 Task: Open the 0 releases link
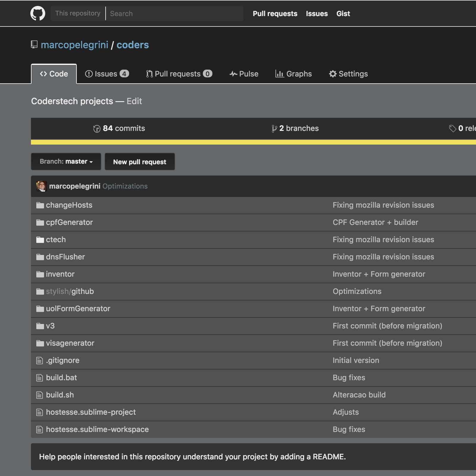pos(463,129)
